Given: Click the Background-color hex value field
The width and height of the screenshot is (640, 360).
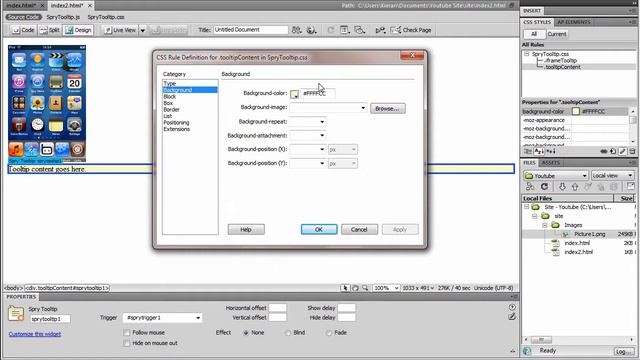Looking at the screenshot, I should 318,93.
